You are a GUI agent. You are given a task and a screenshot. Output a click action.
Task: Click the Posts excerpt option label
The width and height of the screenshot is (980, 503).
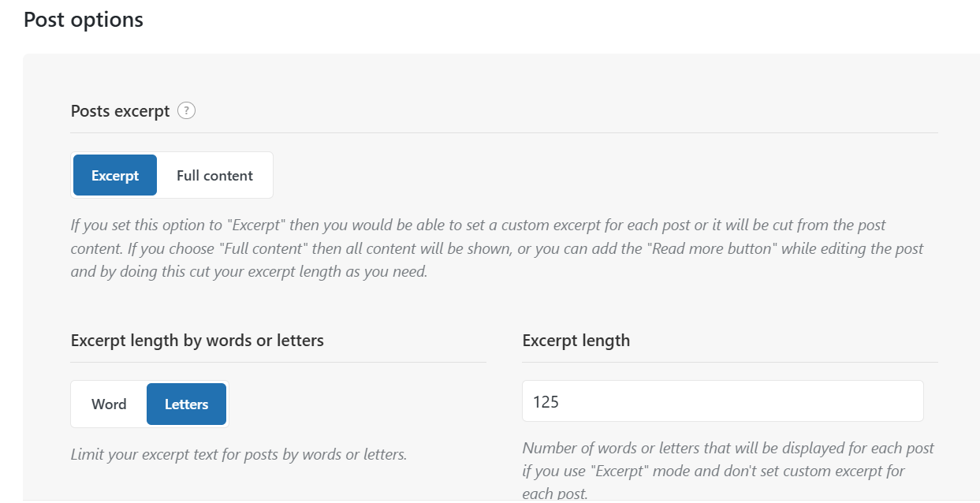tap(121, 111)
